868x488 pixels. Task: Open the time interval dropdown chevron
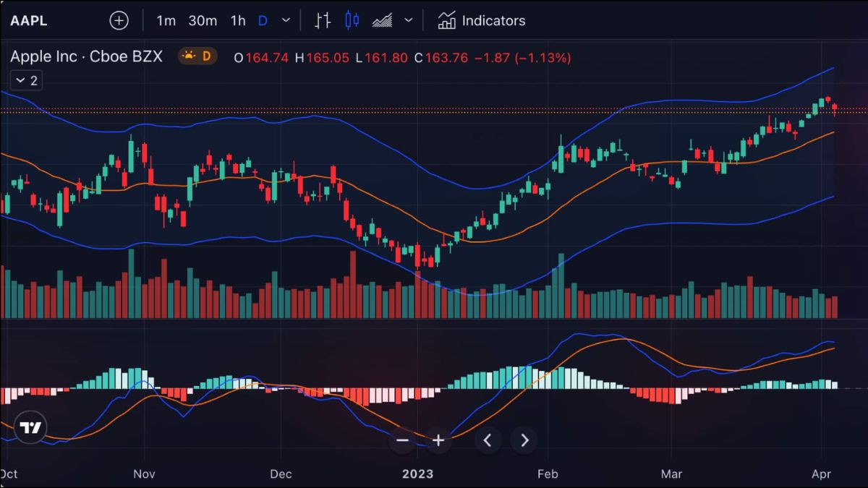[286, 20]
